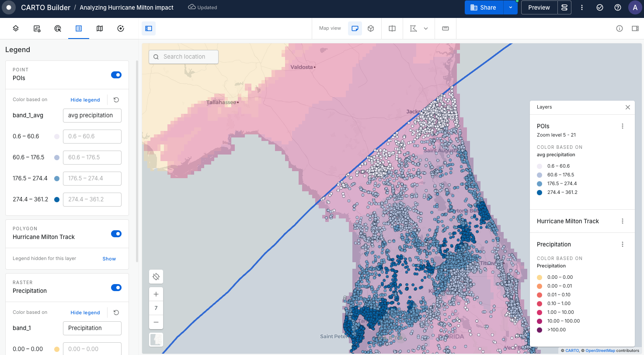644x355 pixels.
Task: Open the Widgets tab icon
Action: (x=37, y=28)
